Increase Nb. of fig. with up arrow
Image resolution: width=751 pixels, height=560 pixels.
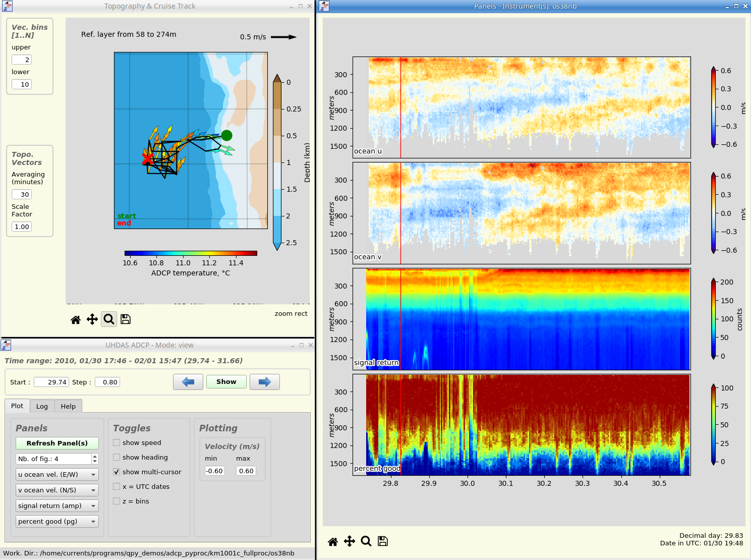(95, 456)
